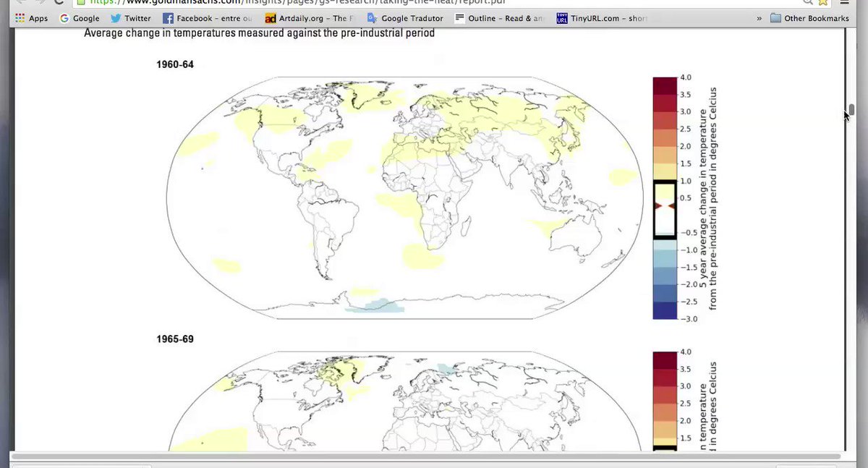
Task: Click the 4.0 label on 1960-64 colorbar
Action: [685, 77]
